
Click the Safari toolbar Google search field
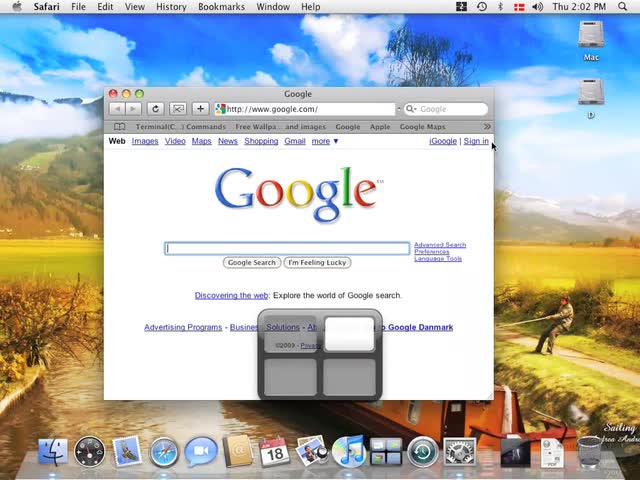coord(446,109)
